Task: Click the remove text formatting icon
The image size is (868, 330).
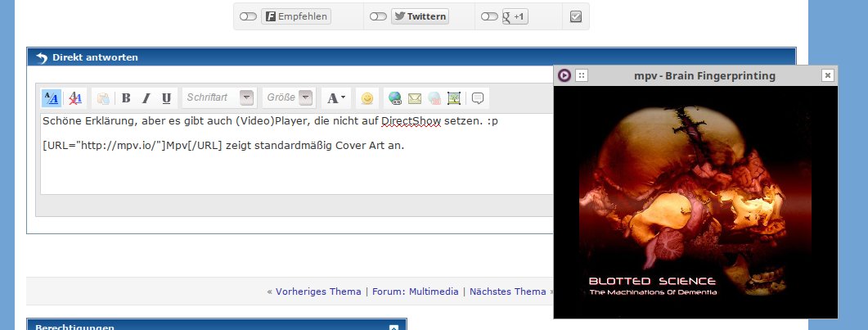Action: (75, 98)
